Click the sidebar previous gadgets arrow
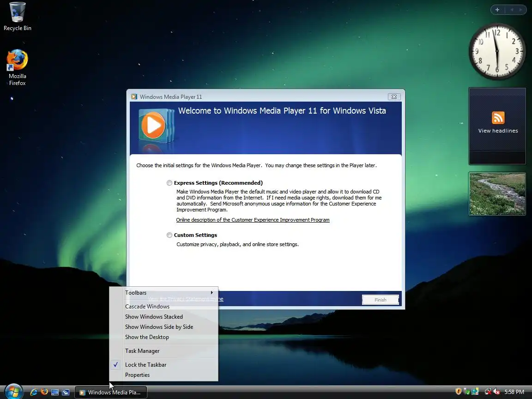Viewport: 532px width, 399px height. [512, 10]
